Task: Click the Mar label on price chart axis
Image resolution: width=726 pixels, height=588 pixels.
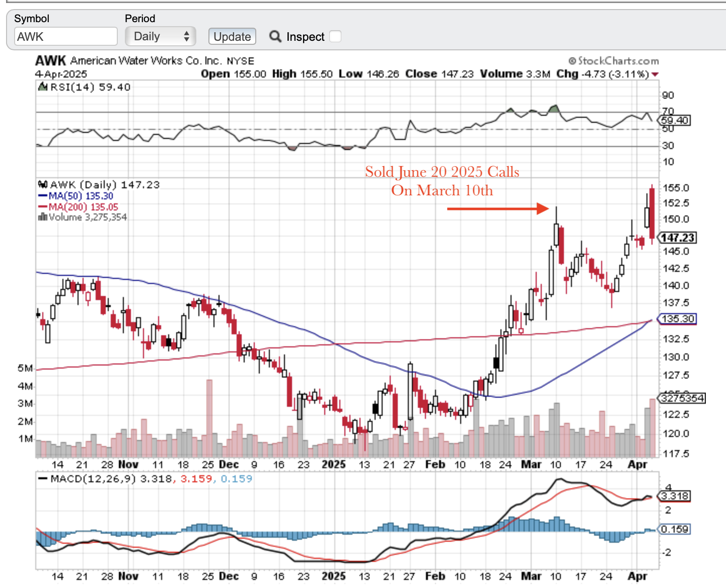Action: (531, 465)
